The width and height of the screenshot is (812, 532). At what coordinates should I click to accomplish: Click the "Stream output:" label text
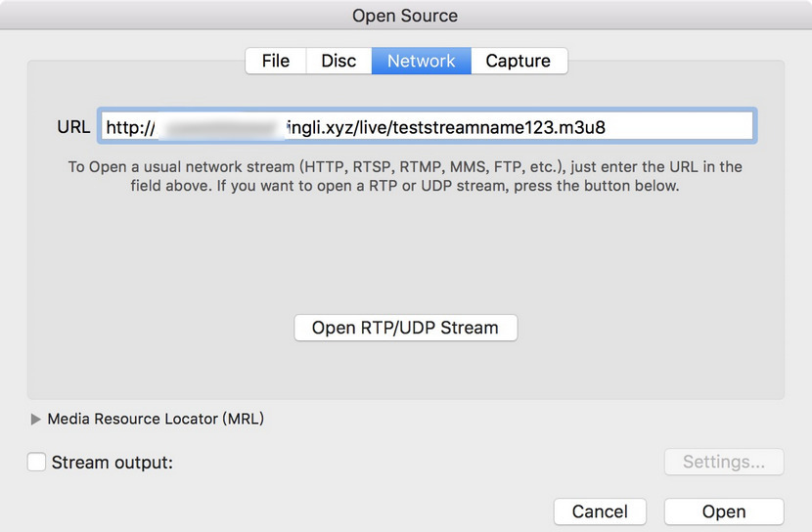pos(112,462)
